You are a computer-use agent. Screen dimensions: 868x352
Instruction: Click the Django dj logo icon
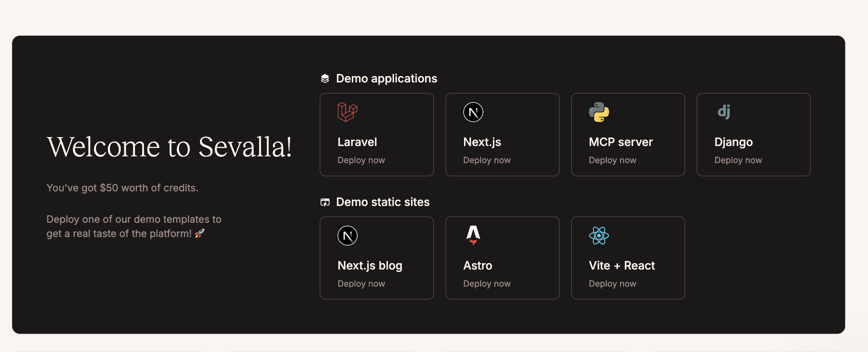(x=724, y=112)
